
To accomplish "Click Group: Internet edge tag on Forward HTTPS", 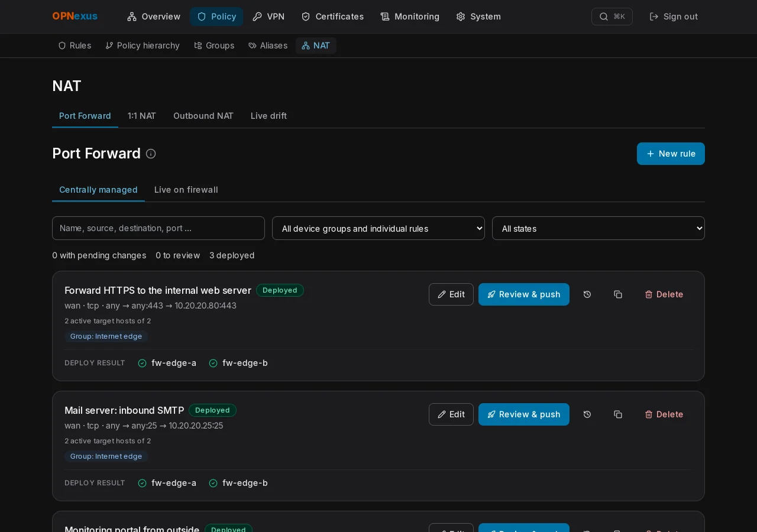I will 106,336.
